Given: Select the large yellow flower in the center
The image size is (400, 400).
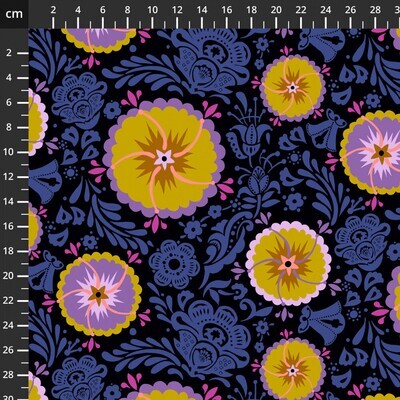Looking at the screenshot, I should (x=164, y=159).
